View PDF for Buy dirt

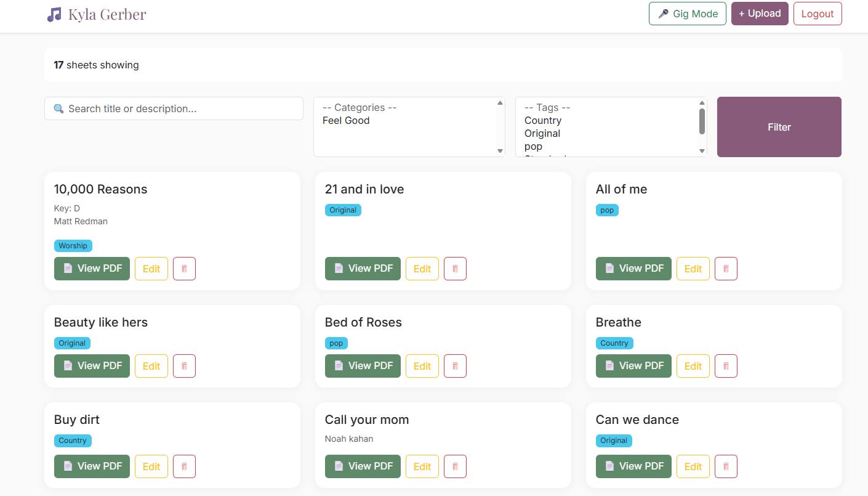click(92, 466)
